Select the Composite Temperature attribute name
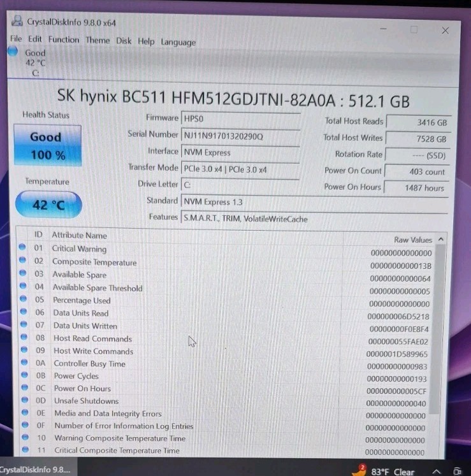Image resolution: width=471 pixels, height=476 pixels. click(94, 262)
